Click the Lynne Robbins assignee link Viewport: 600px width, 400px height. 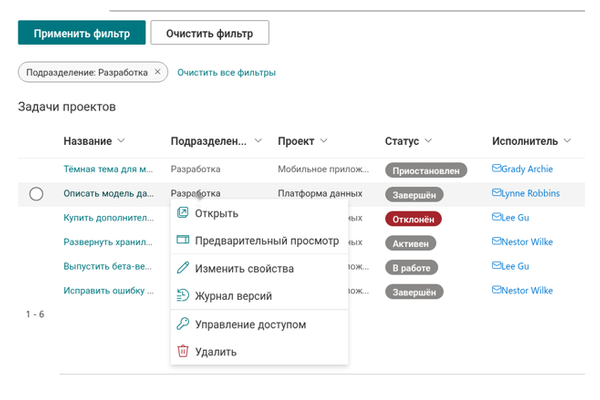point(530,193)
